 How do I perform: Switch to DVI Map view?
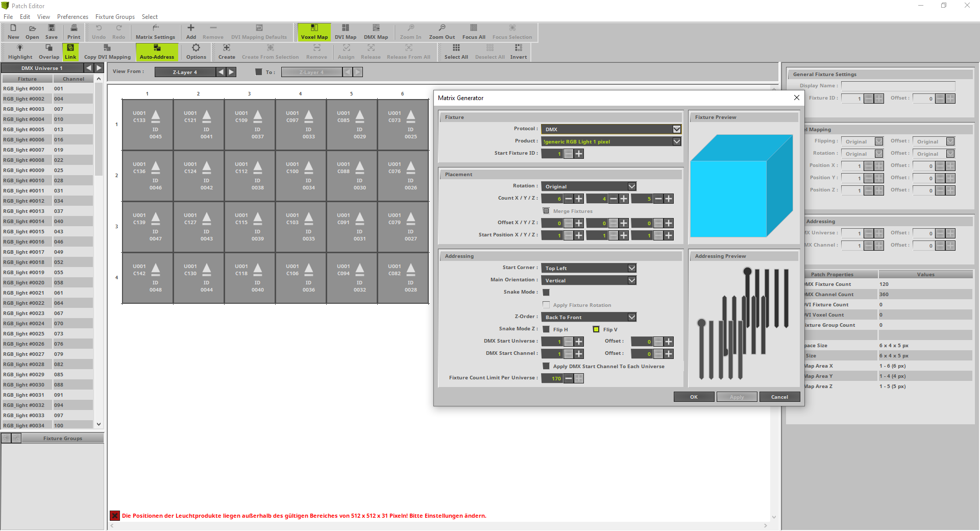[x=346, y=32]
